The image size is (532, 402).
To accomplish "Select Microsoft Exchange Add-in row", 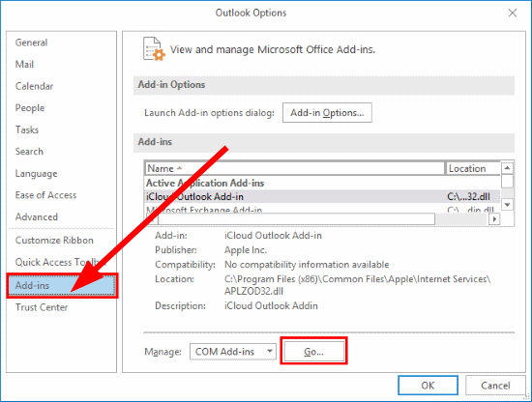I will tap(322, 209).
